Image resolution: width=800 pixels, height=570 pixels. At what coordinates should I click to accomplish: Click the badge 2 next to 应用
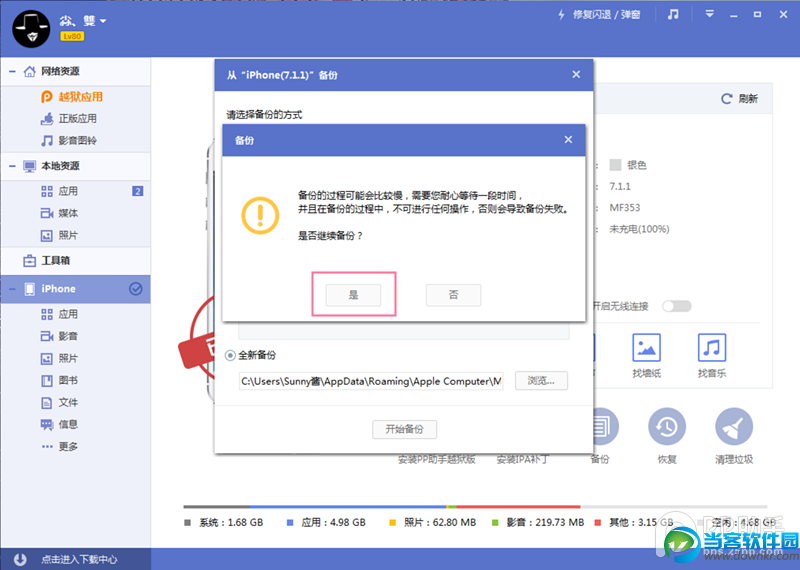click(x=137, y=191)
